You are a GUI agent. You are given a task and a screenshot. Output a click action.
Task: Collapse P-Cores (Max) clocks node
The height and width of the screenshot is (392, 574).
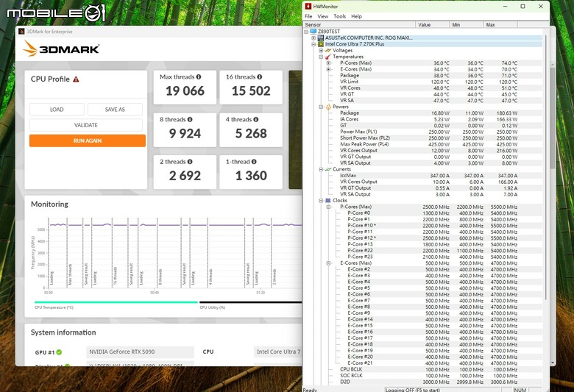(x=328, y=207)
